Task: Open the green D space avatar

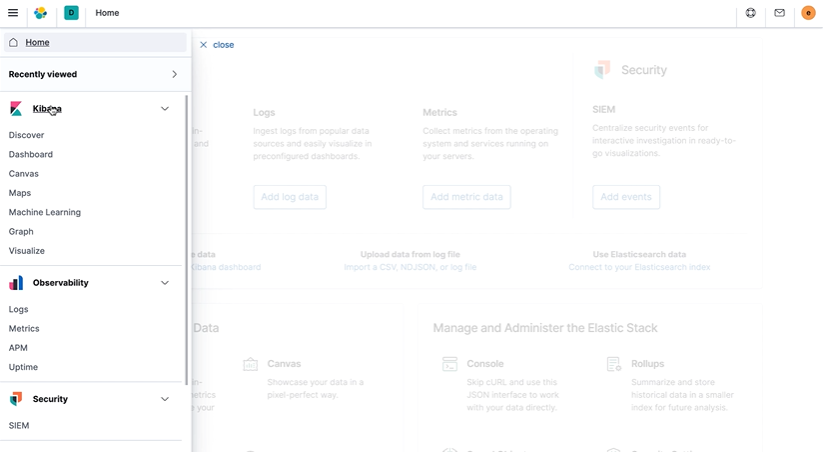Action: [x=71, y=13]
